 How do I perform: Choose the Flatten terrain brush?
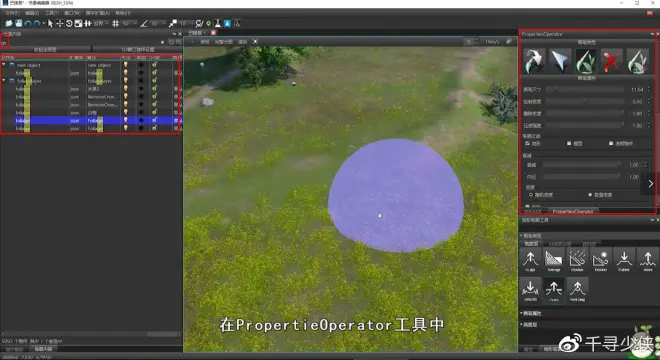coord(624,260)
